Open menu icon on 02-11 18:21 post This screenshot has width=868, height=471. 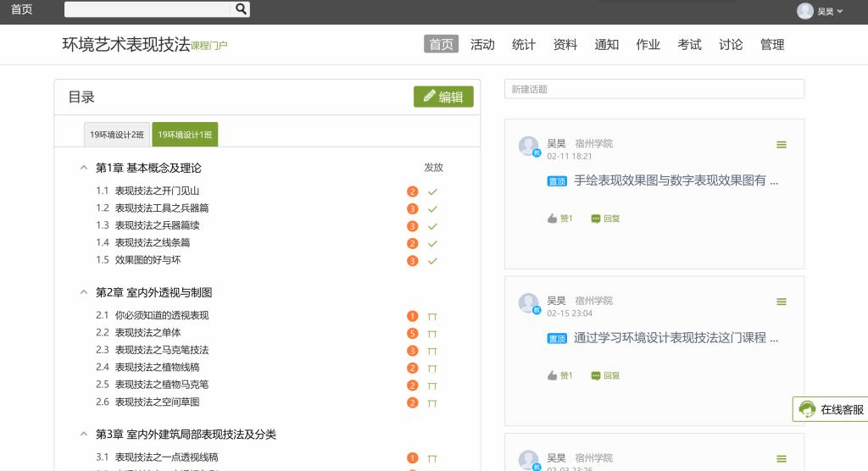[x=781, y=145]
